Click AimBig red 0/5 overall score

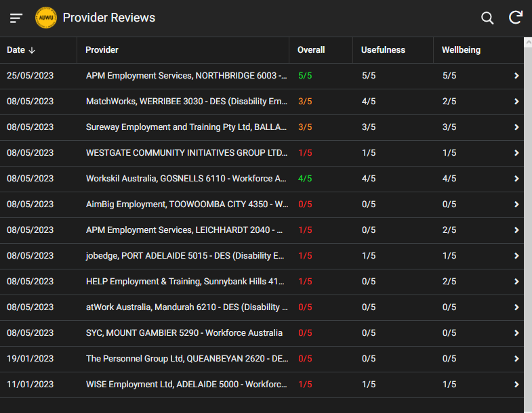305,204
